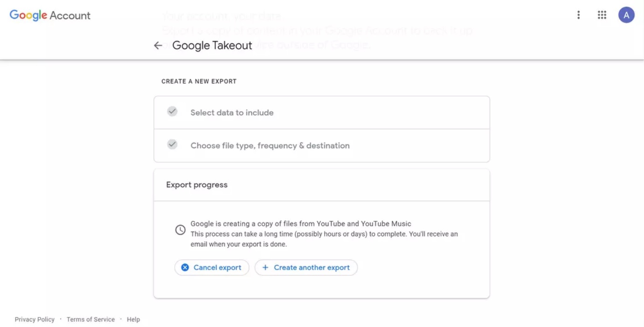Click the clock icon in Export progress
Viewport: 644px width, 327px height.
(x=180, y=230)
